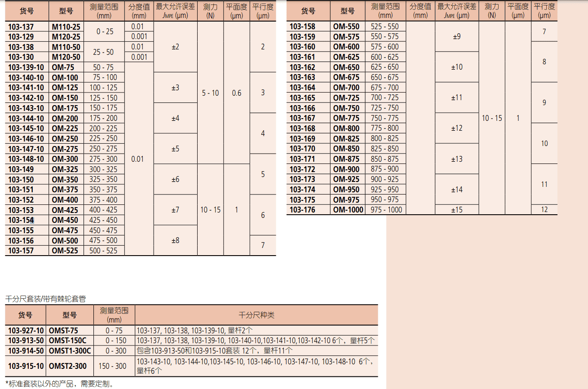
Task: Click model OM-900 cell
Action: 346,169
